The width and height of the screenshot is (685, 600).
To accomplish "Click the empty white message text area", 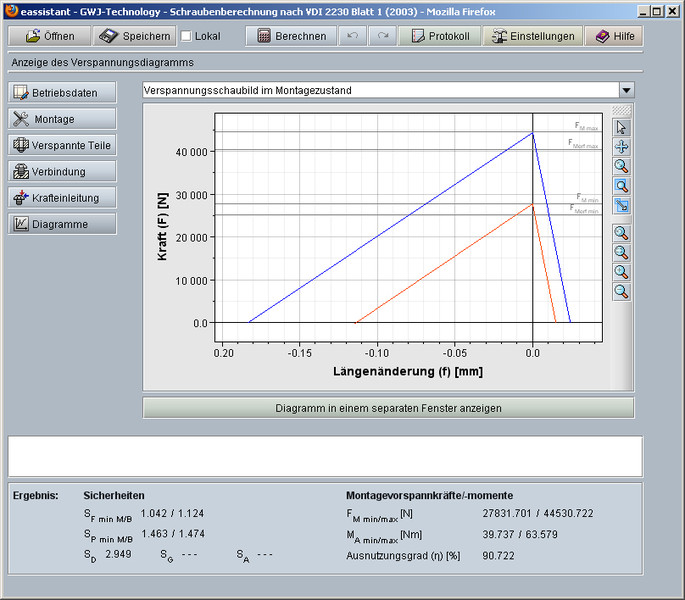I will [325, 456].
